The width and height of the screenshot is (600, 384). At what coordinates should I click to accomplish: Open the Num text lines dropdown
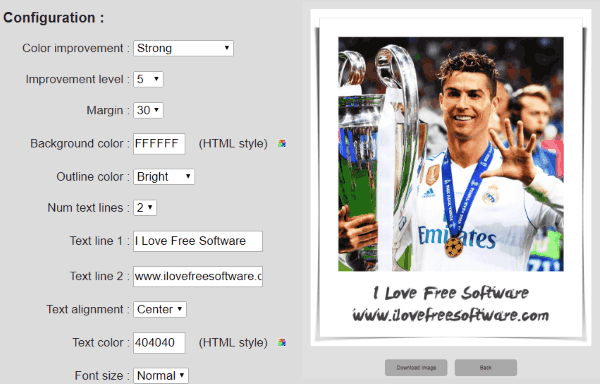click(145, 208)
